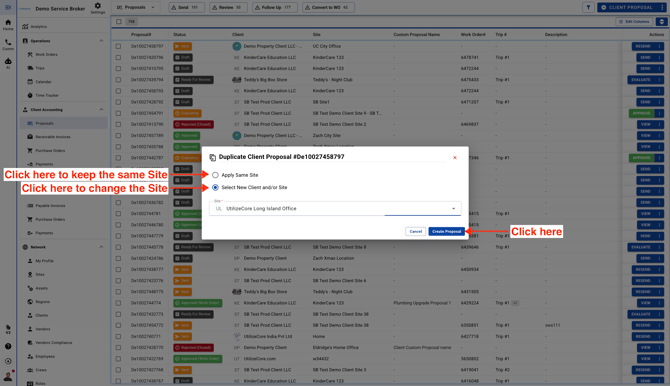This screenshot has height=386, width=670.
Task: Click the filter funnel icon
Action: (x=588, y=7)
